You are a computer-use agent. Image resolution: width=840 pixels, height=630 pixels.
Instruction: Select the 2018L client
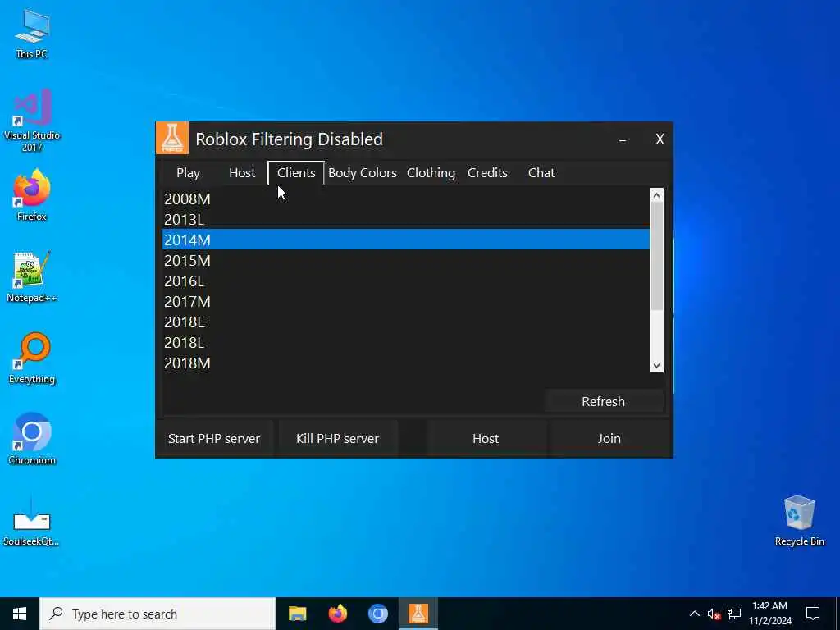405,342
